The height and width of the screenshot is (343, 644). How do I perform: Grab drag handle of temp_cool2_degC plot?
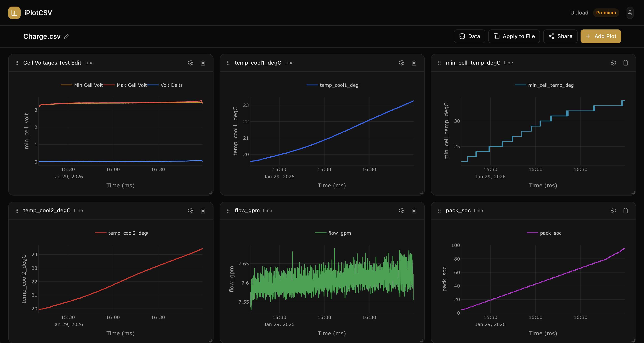pos(17,210)
